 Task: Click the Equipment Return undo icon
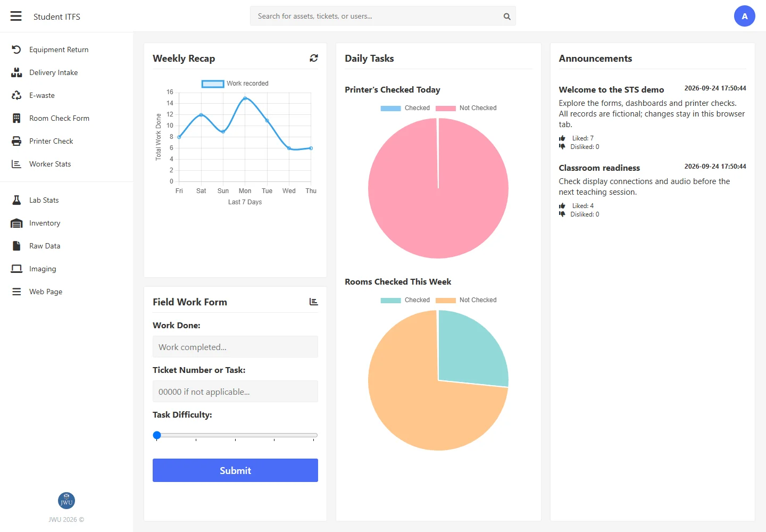click(x=16, y=49)
